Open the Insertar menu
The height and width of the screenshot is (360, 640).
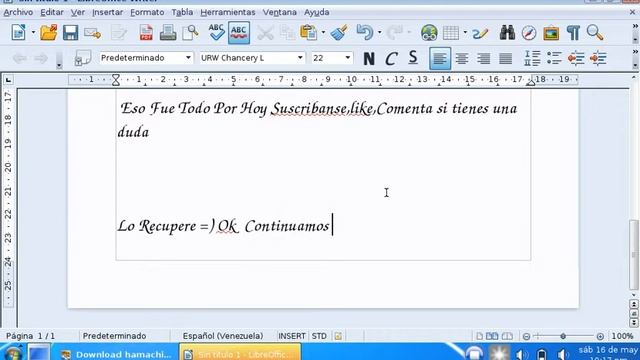(107, 12)
